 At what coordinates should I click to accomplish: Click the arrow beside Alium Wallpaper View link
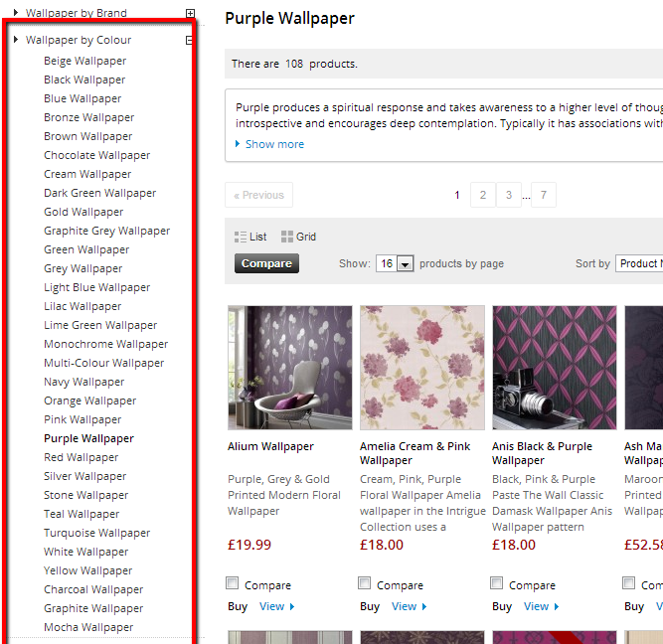[x=292, y=607]
